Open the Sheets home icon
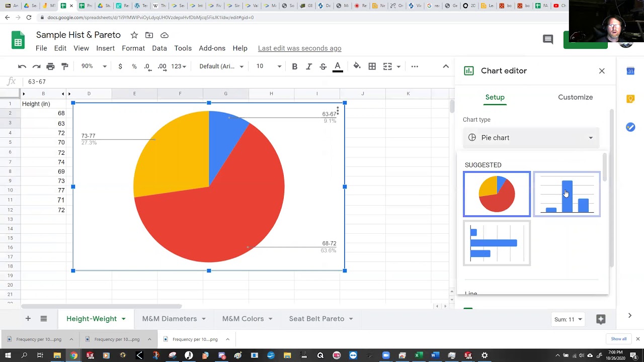The height and width of the screenshot is (362, 644). pyautogui.click(x=18, y=41)
